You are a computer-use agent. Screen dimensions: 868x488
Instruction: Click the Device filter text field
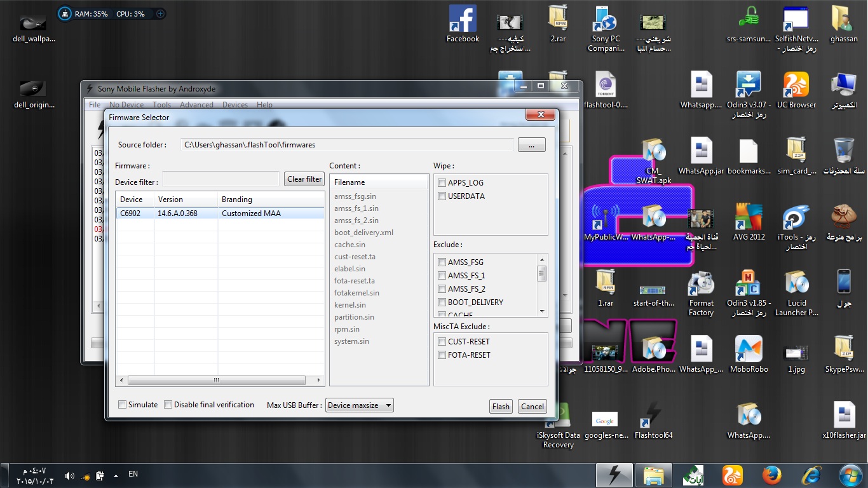tap(220, 179)
